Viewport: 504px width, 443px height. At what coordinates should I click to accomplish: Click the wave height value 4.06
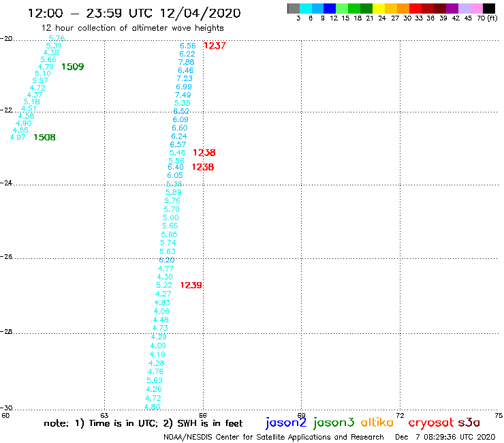(x=161, y=311)
